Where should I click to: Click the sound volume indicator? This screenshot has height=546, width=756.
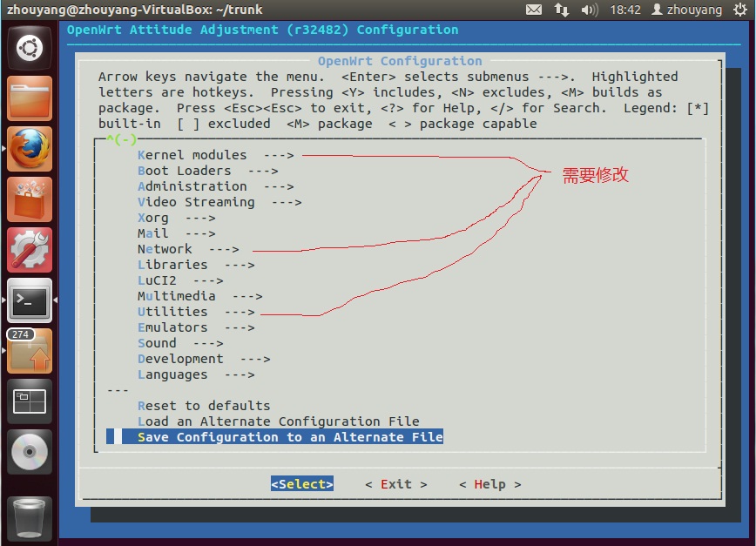click(589, 10)
